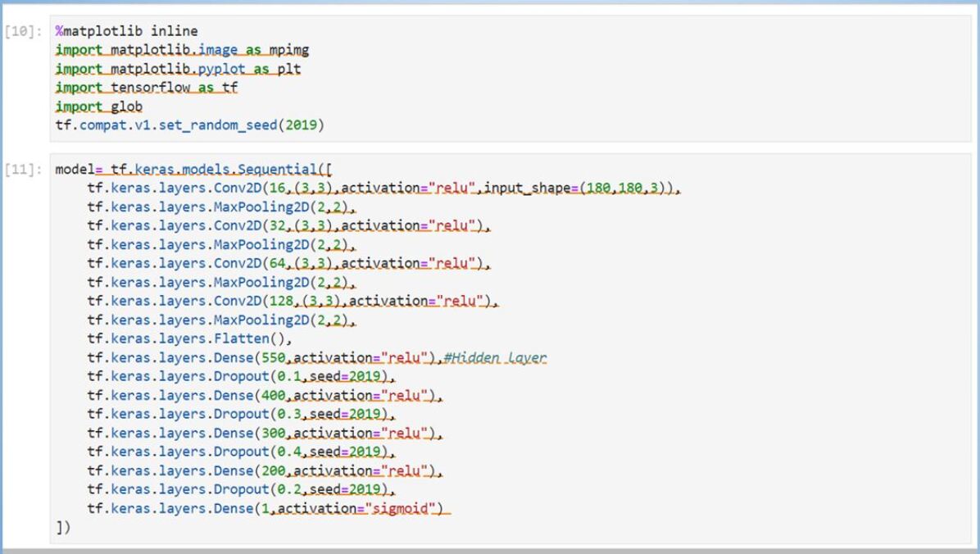Click the import tensorflow as tf line

point(146,88)
